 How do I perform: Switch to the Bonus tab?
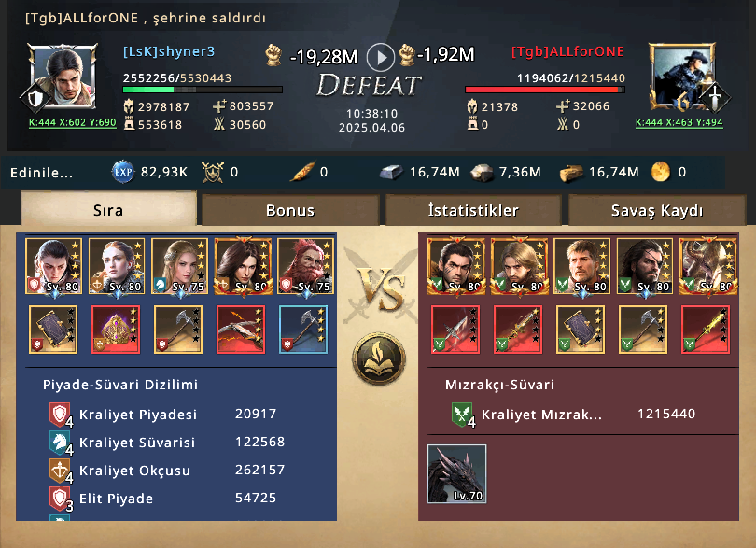tap(290, 210)
